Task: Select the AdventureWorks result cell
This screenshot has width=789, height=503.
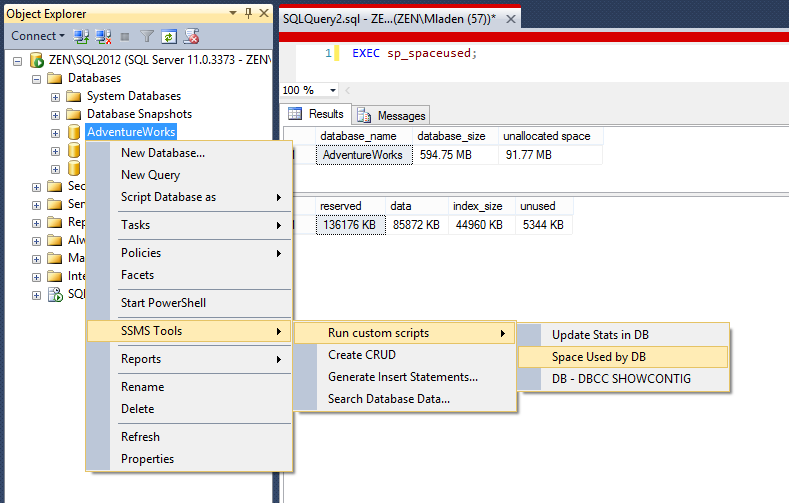Action: click(x=364, y=155)
